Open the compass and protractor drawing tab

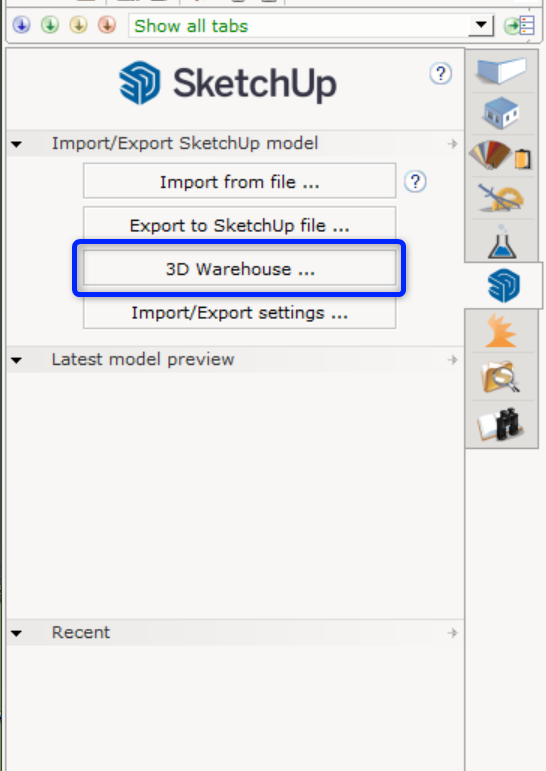tap(501, 198)
